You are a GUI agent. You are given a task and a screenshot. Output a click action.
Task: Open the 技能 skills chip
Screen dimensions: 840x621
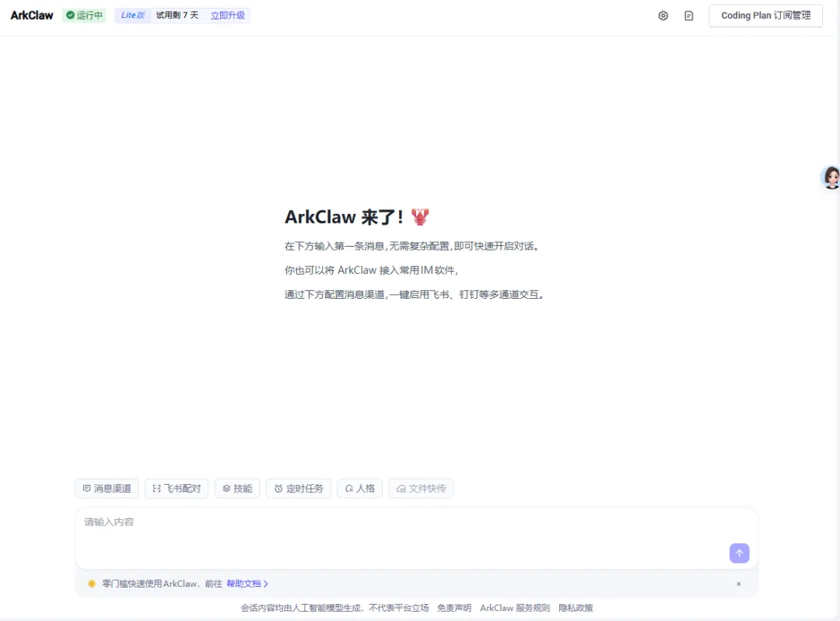[237, 488]
